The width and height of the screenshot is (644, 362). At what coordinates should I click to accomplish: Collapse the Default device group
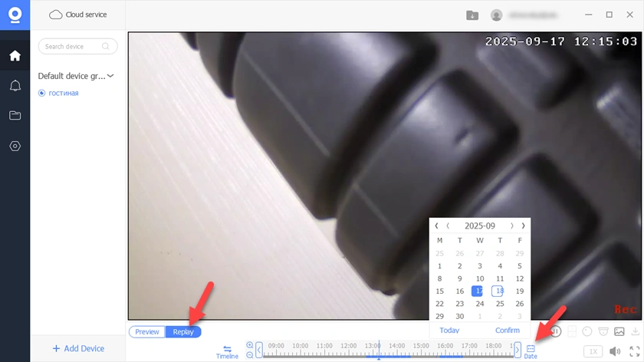[110, 76]
